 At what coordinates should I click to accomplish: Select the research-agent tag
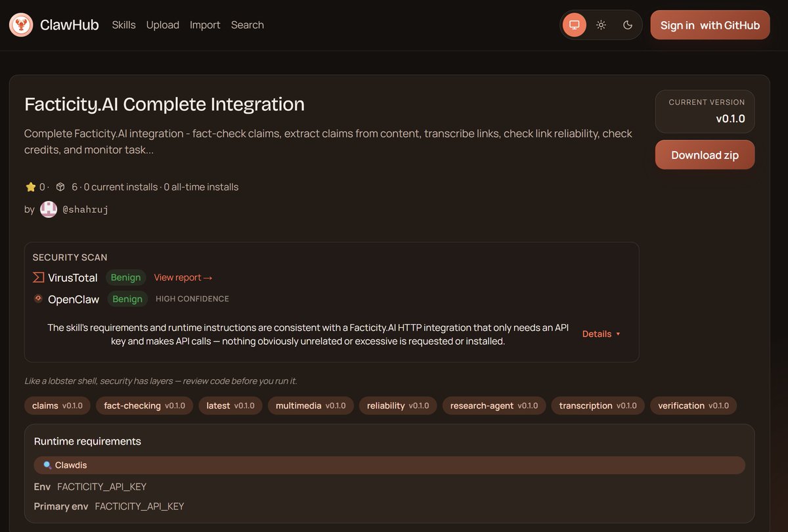[x=494, y=406]
